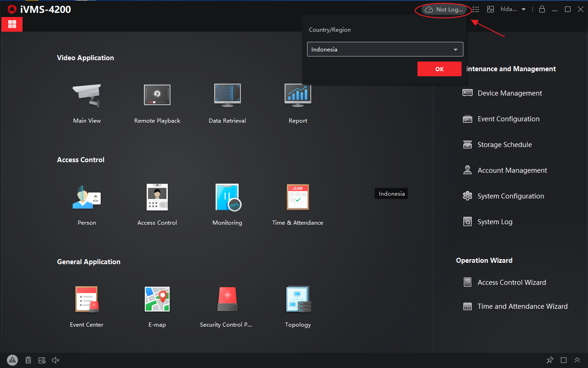Image resolution: width=588 pixels, height=368 pixels.
Task: Open the Country/Region dropdown showing Indonesia
Action: [x=385, y=49]
